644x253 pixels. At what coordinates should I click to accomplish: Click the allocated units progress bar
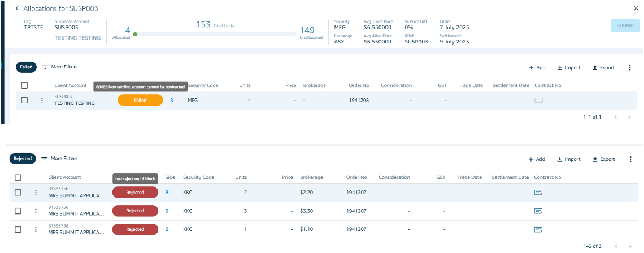(215, 34)
